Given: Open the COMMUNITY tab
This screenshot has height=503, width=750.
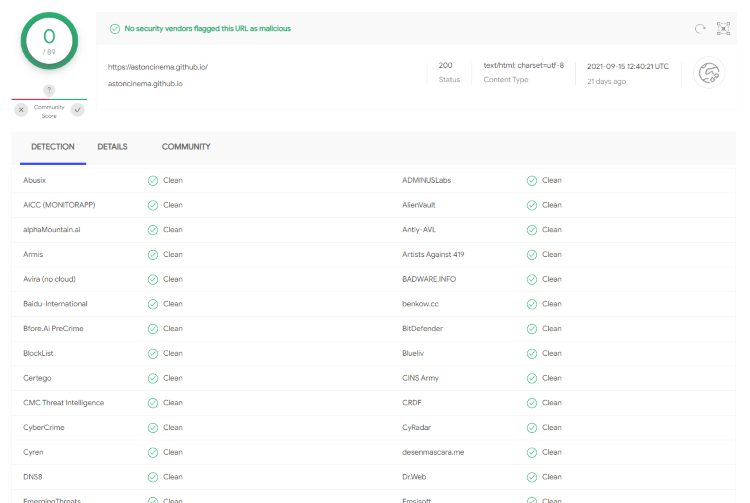Looking at the screenshot, I should point(186,147).
